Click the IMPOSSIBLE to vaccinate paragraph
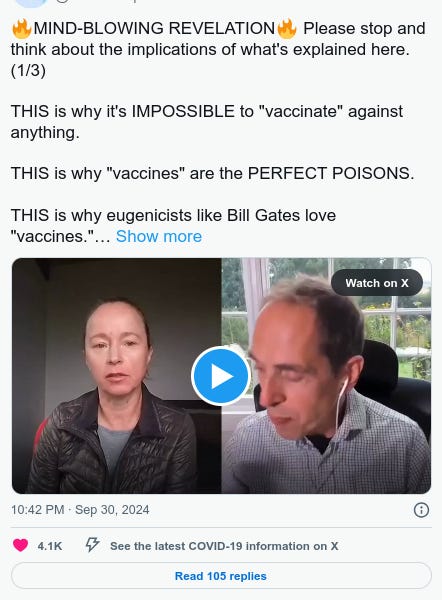Image resolution: width=442 pixels, height=600 pixels. pyautogui.click(x=207, y=122)
